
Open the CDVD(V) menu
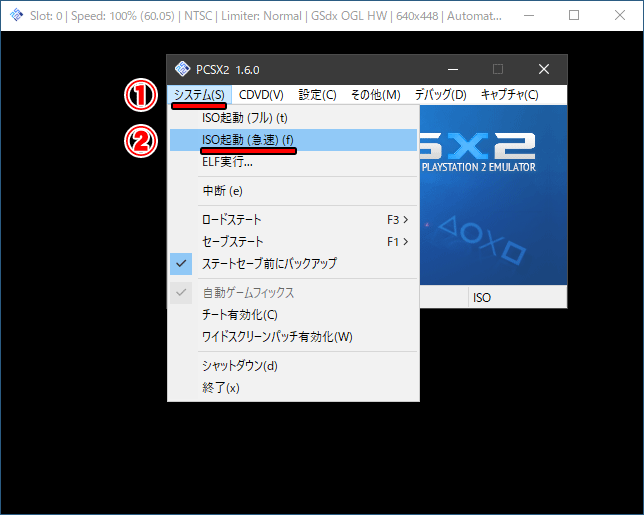point(261,95)
